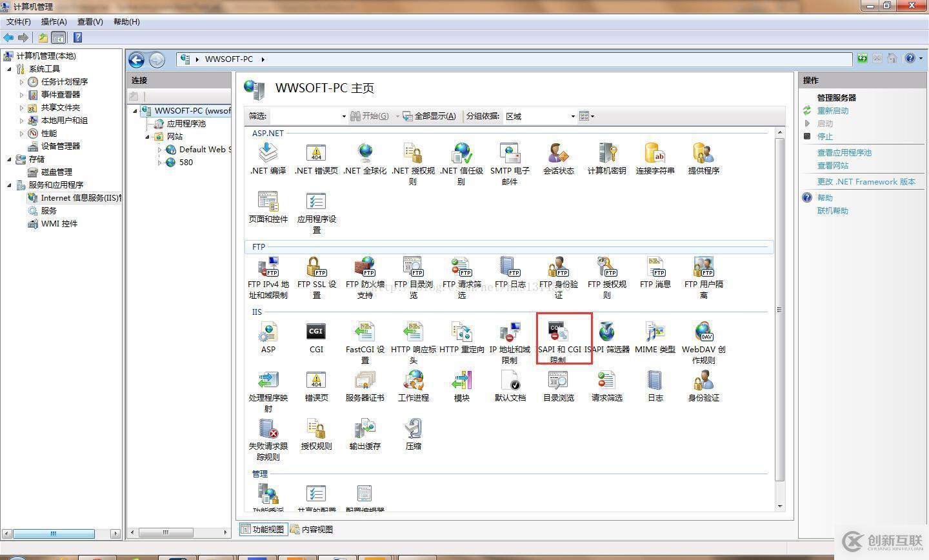929x560 pixels.
Task: Open the 分组依据 区域 dropdown
Action: pyautogui.click(x=540, y=116)
